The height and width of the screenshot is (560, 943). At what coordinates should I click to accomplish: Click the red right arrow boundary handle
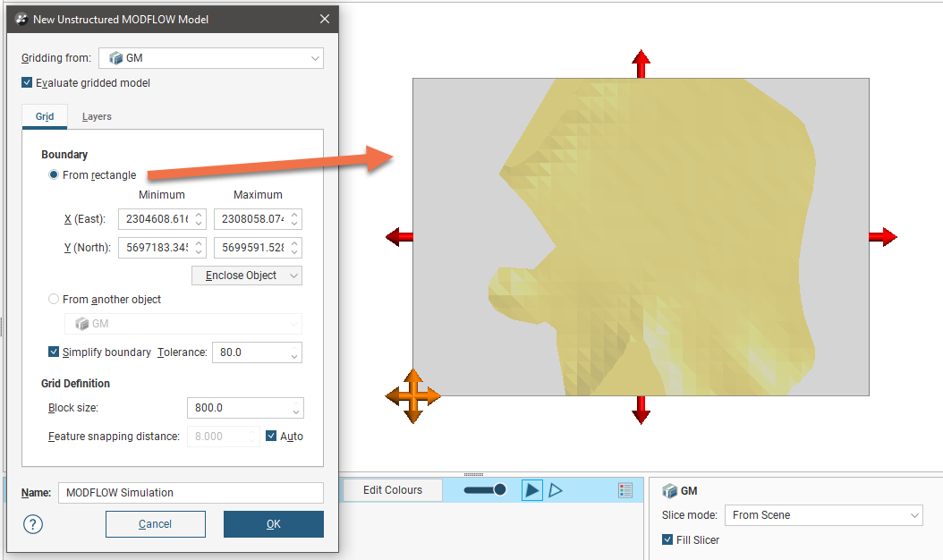(x=883, y=237)
